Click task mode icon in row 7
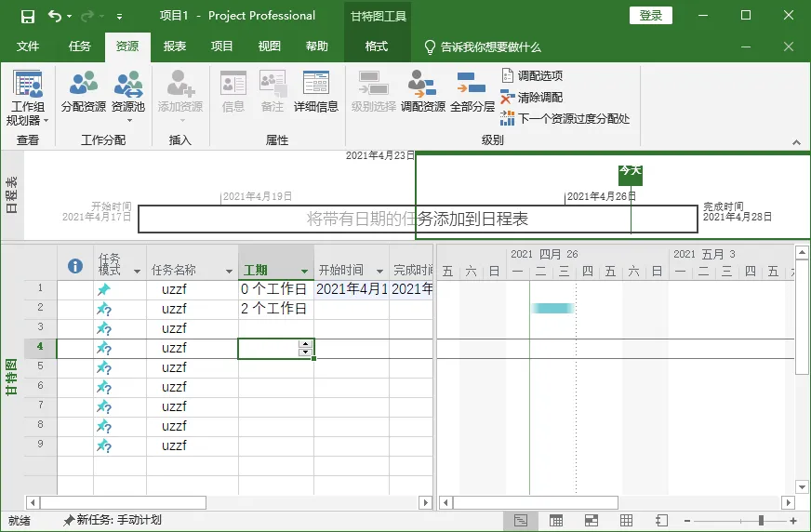This screenshot has width=811, height=532. pos(104,406)
